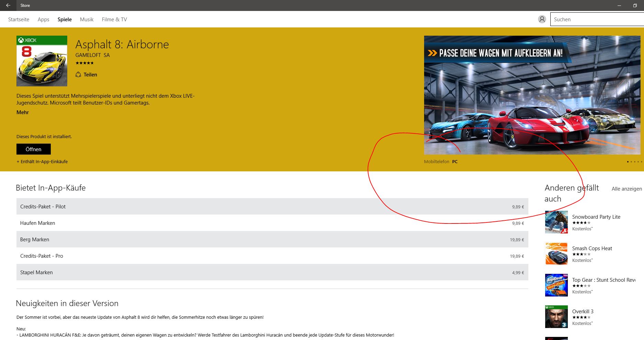This screenshot has height=340, width=644.
Task: Click Top Gear : Stunt School title
Action: [604, 280]
